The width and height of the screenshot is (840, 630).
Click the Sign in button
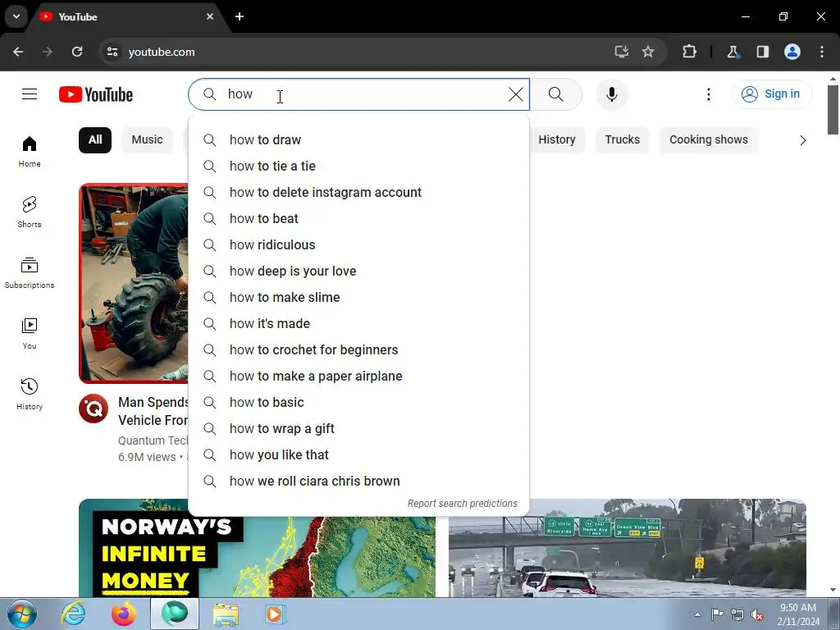771,94
